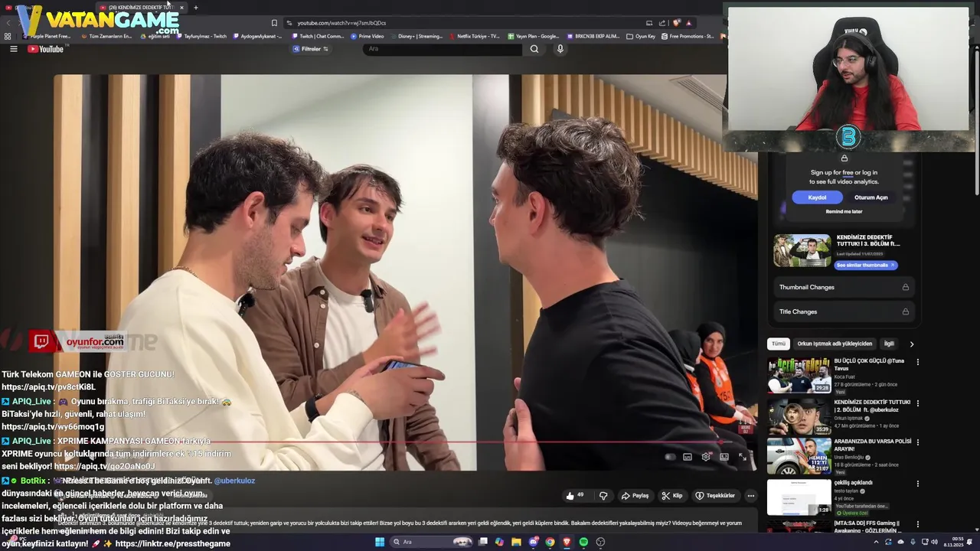Bookmark this page using bookmark icon

(274, 23)
